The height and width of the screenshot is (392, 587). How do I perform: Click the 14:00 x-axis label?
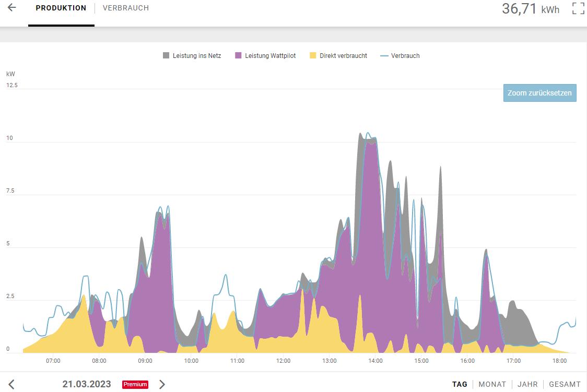375,361
